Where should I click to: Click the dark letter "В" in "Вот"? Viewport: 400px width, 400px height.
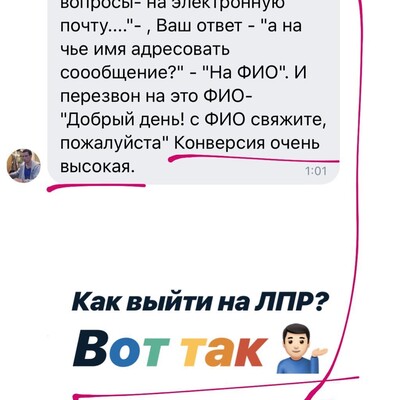click(x=90, y=348)
